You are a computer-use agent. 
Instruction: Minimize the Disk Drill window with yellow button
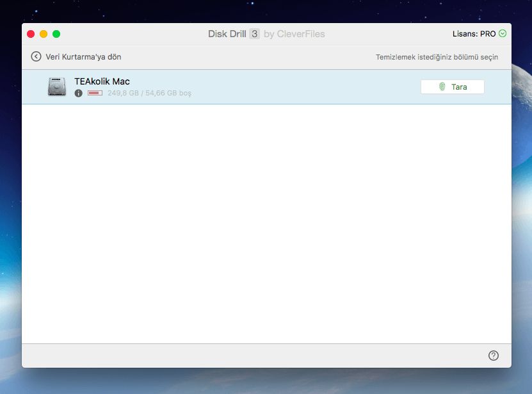44,34
